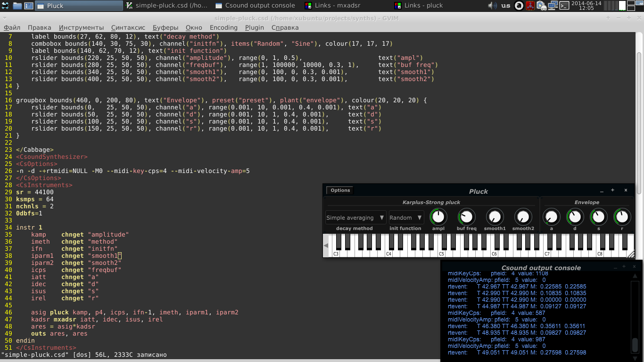Open the Синтаксис menu
This screenshot has height=362, width=644.
[128, 27]
